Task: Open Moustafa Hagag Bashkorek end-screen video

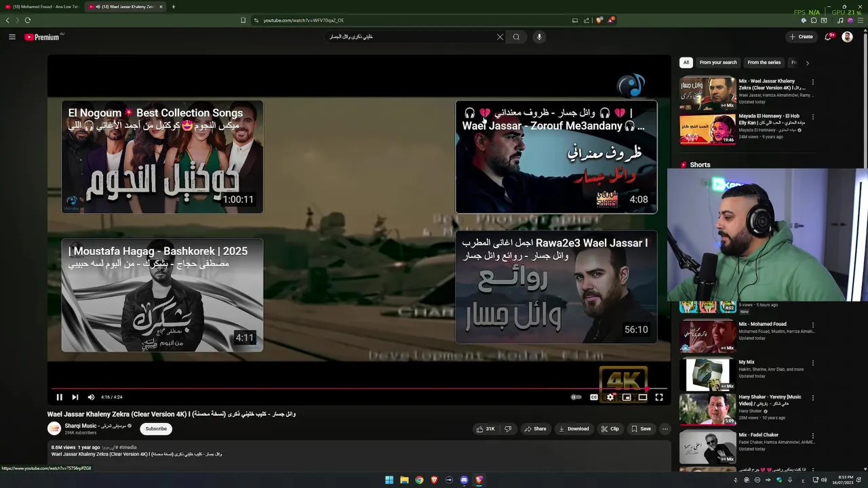Action: pos(162,295)
